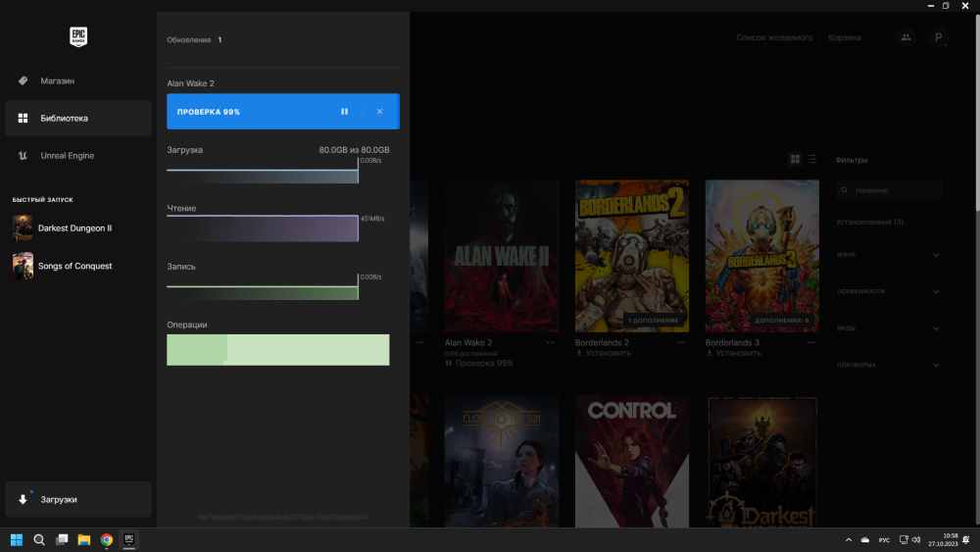Image resolution: width=980 pixels, height=552 pixels.
Task: Cancel the Alan Wake 2 verification
Action: click(x=379, y=112)
